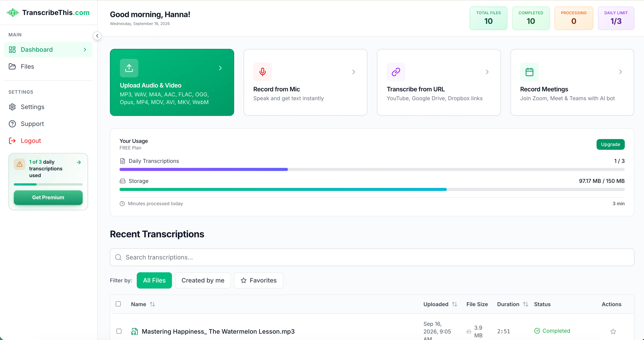Viewport: 644px width, 340px height.
Task: Select Logout in the sidebar
Action: coord(48,141)
